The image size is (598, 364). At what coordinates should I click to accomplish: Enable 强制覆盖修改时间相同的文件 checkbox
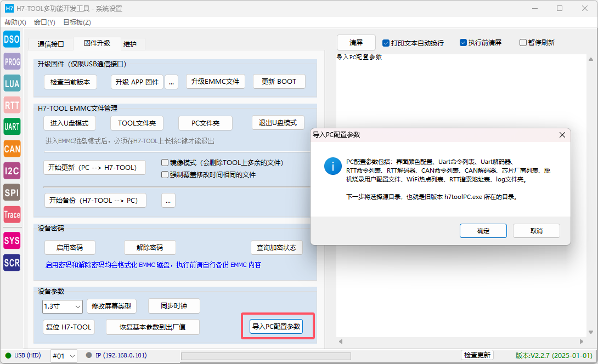[165, 174]
